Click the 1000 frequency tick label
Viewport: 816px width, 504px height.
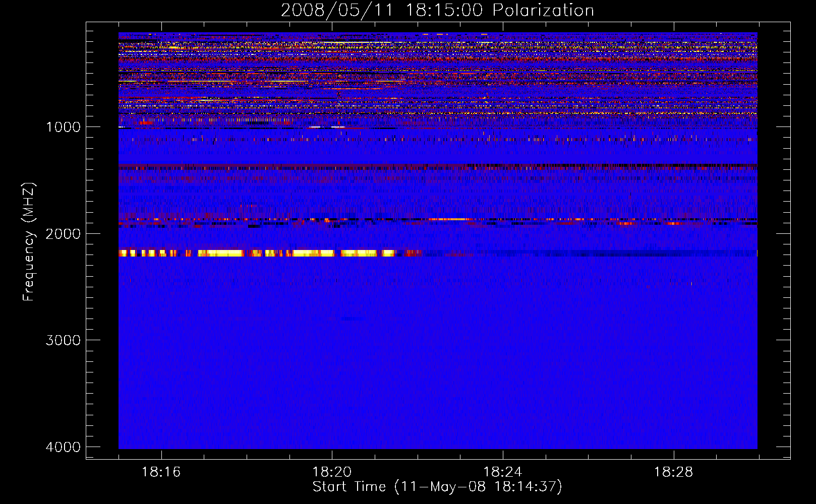pos(63,127)
